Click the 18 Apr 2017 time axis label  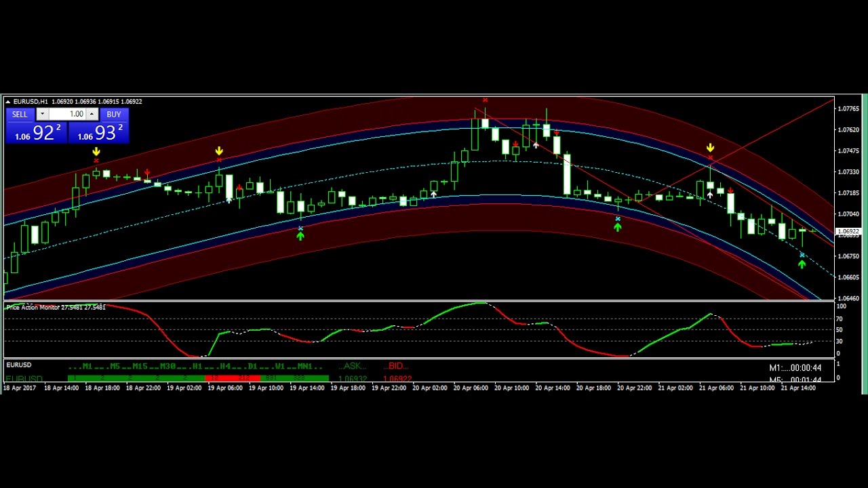click(x=20, y=388)
